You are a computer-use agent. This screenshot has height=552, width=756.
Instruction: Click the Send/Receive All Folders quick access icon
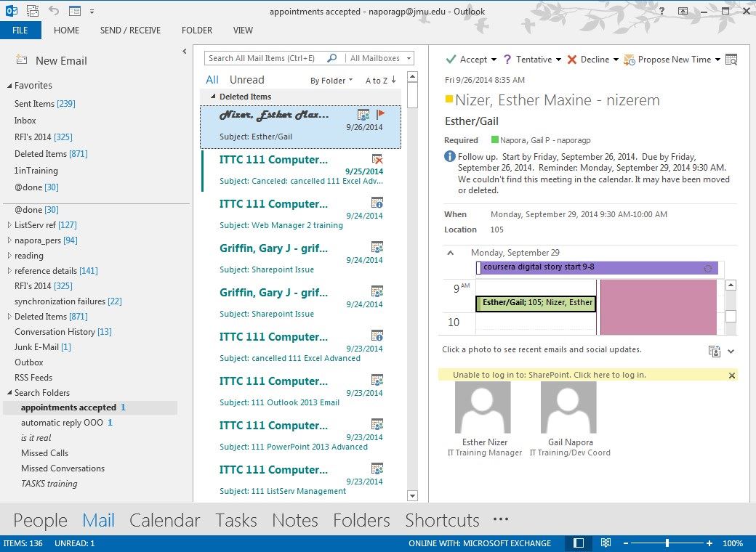point(33,11)
